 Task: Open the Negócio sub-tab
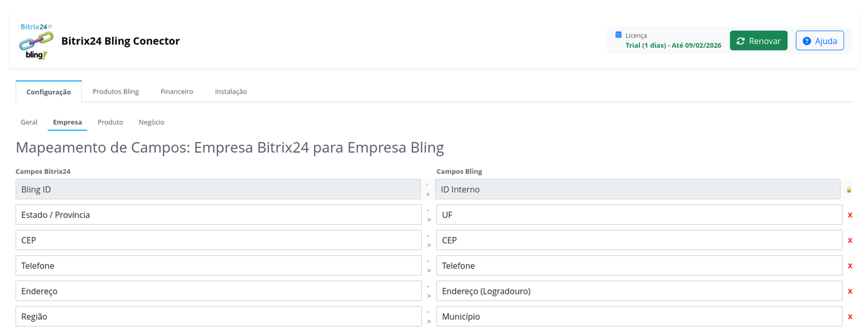click(151, 122)
